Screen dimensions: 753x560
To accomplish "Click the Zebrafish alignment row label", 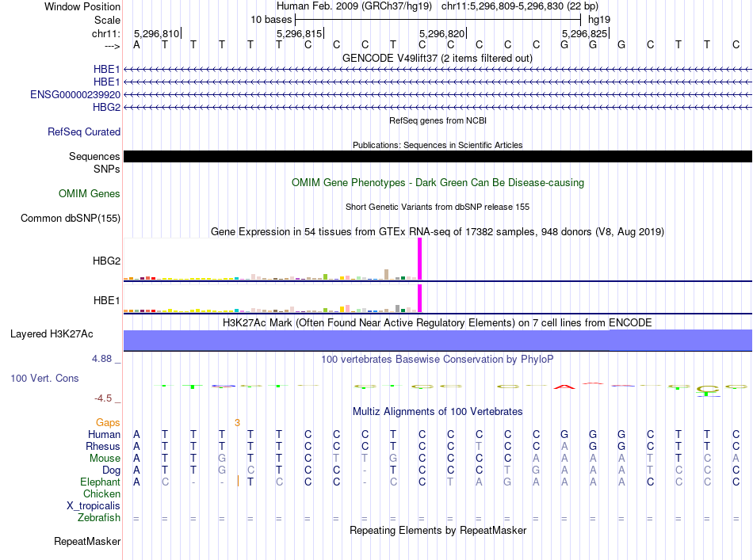I will [x=99, y=518].
